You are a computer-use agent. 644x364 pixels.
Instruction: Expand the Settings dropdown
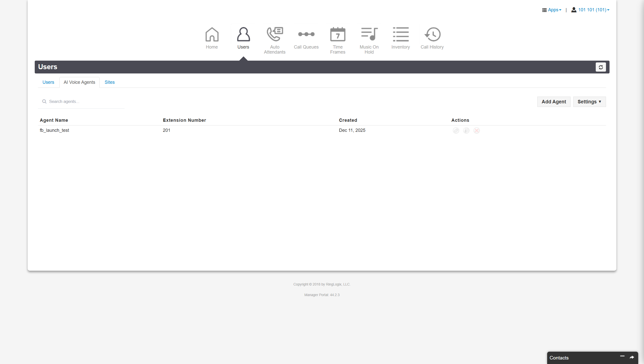589,102
